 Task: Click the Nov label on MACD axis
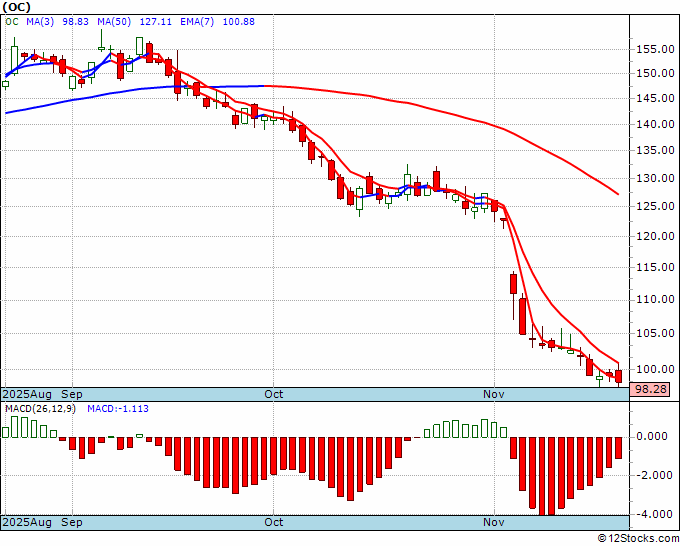pyautogui.click(x=494, y=522)
